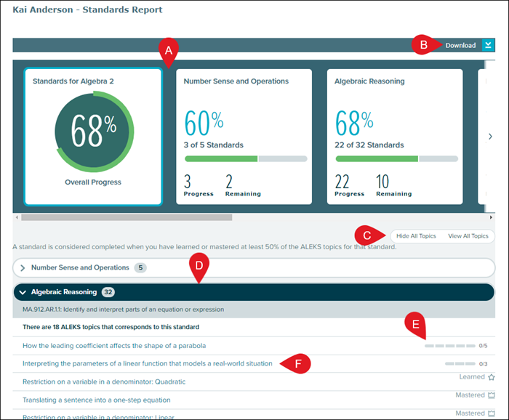Open the leading coefficient parabola topic link
The height and width of the screenshot is (420, 509).
(x=114, y=345)
